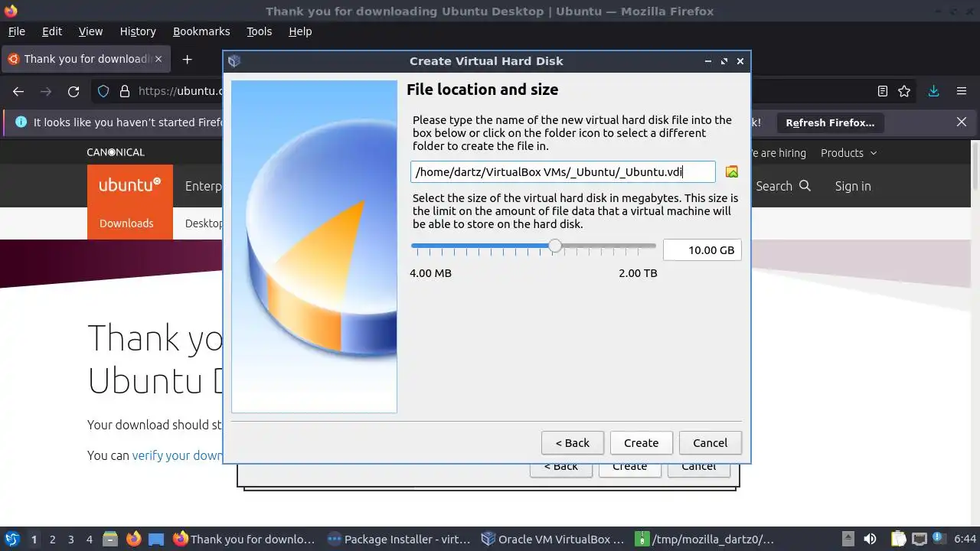
Task: Open the View menu in Firefox
Action: [x=90, y=31]
